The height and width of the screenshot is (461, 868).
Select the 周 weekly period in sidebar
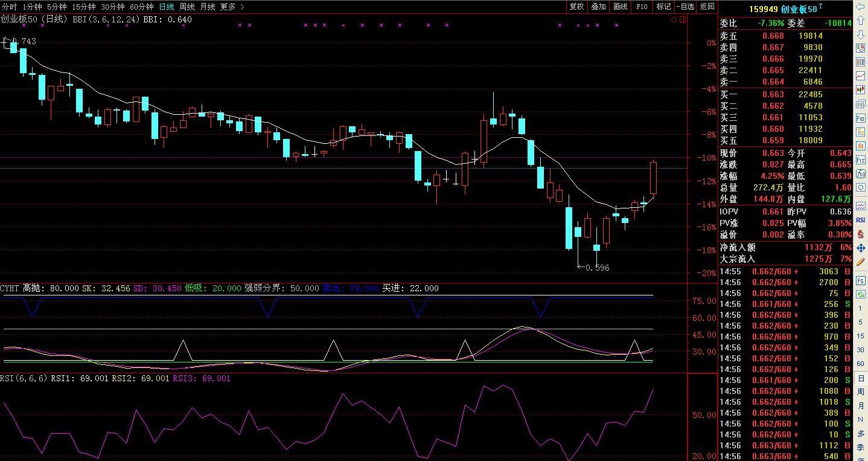(861, 392)
